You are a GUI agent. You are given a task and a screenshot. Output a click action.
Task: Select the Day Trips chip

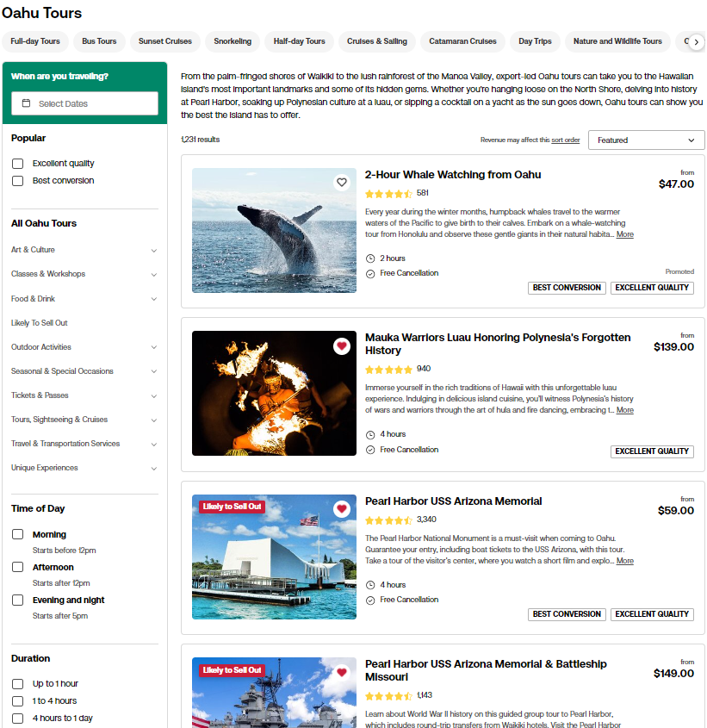click(535, 41)
